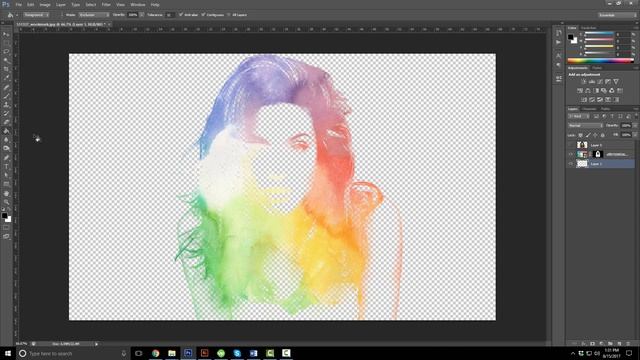The height and width of the screenshot is (360, 640).
Task: Select the Brush tool
Action: click(x=6, y=96)
